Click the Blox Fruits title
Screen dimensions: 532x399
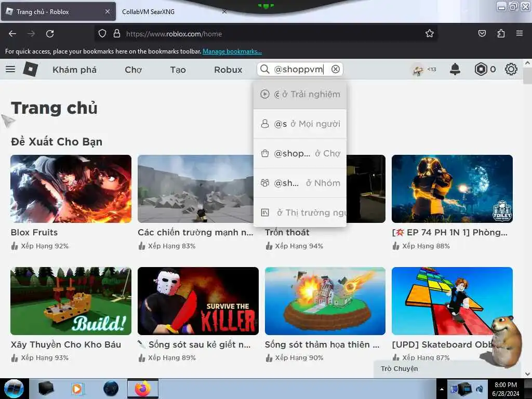pos(34,232)
